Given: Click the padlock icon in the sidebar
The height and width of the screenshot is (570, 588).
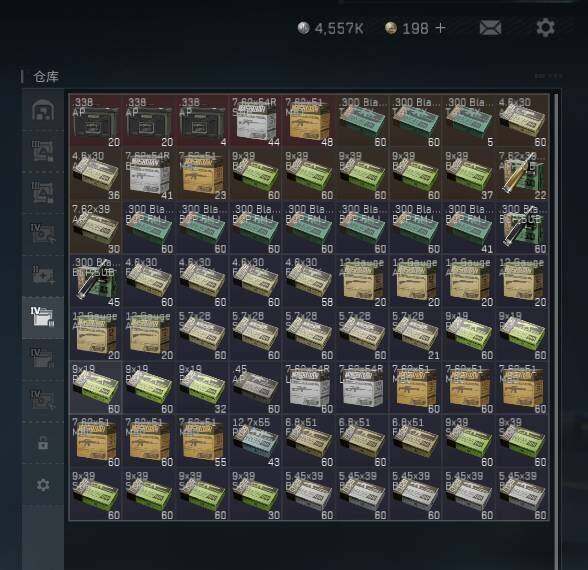Looking at the screenshot, I should 43,443.
